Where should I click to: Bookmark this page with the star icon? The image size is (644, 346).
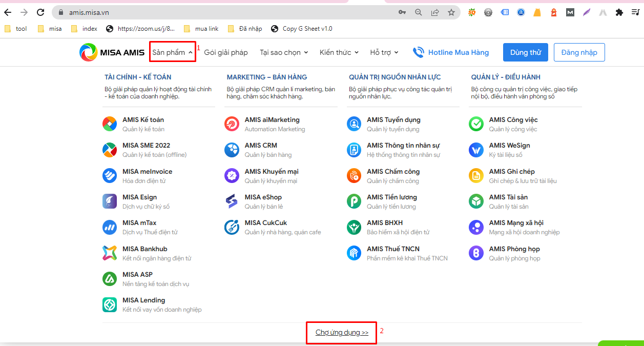point(451,12)
